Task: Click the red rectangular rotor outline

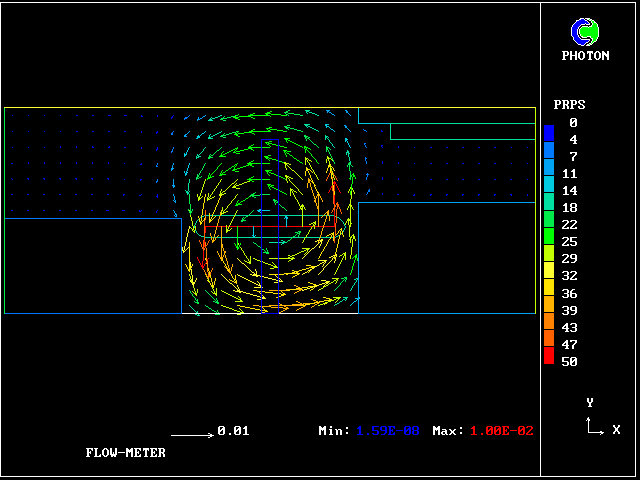Action: pos(270,227)
